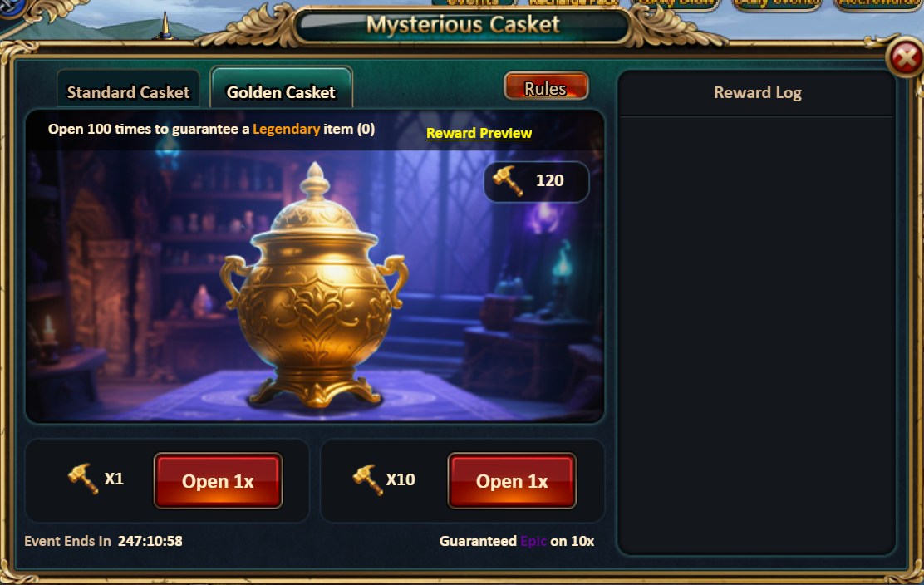The width and height of the screenshot is (924, 585).
Task: Click the hammer icon beside 120
Action: pyautogui.click(x=508, y=180)
